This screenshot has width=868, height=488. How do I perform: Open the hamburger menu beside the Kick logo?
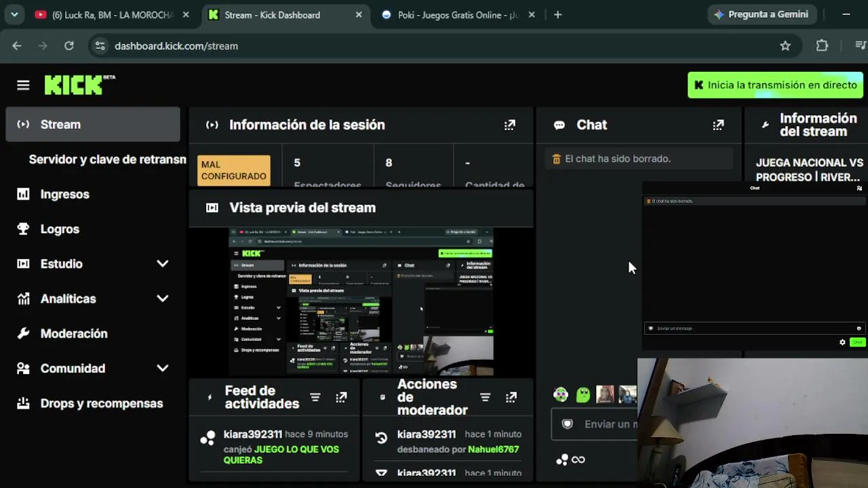[x=23, y=85]
